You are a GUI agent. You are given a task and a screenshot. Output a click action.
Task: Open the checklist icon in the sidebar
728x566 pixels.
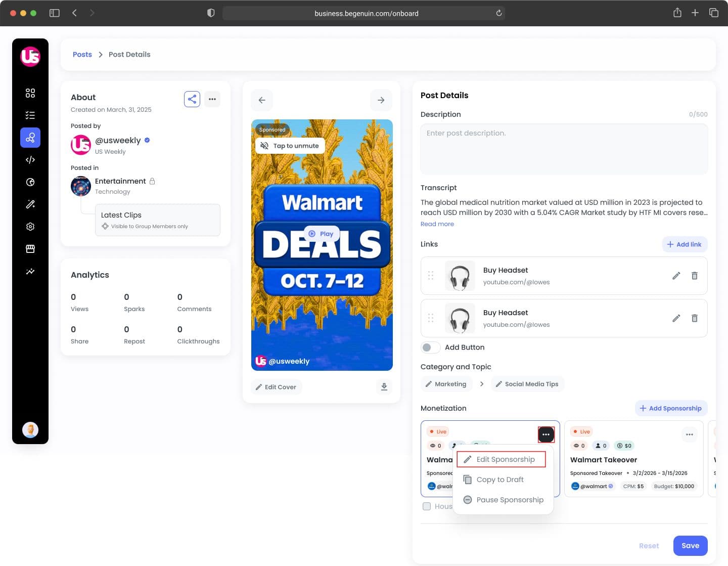[30, 115]
